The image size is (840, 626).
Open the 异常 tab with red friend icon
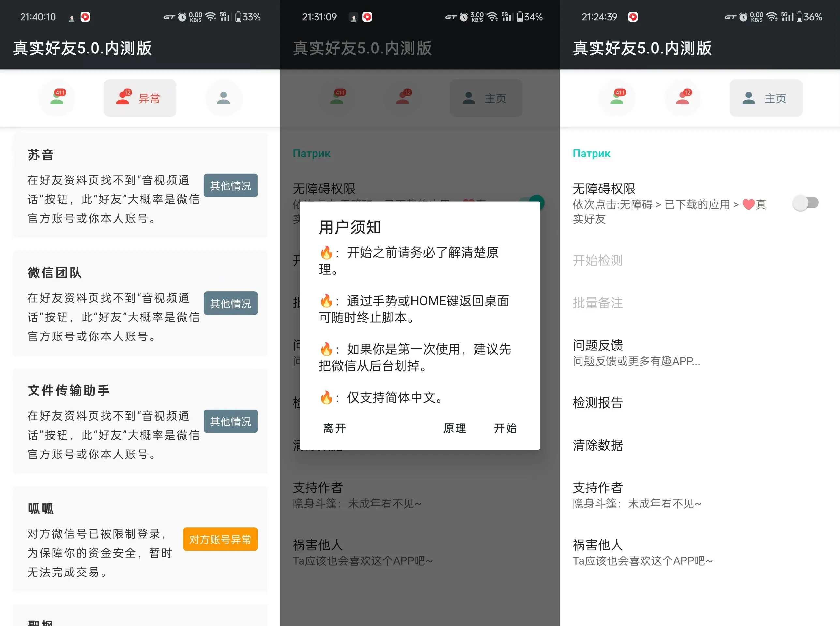(140, 98)
